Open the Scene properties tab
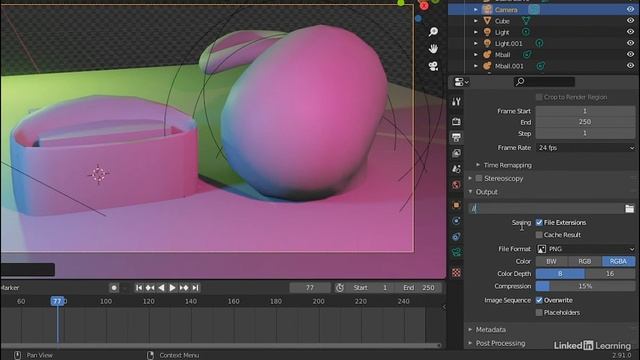 pos(456,169)
